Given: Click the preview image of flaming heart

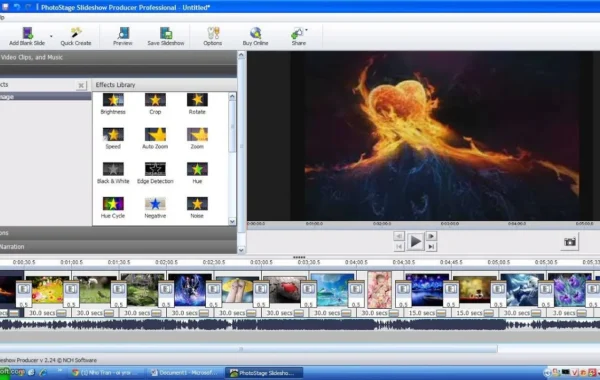Looking at the screenshot, I should click(x=442, y=136).
